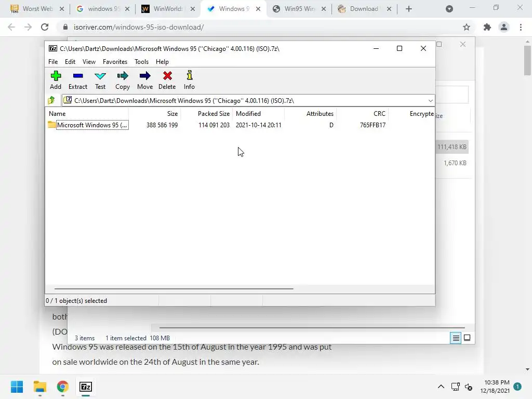
Task: Sort by the Packed Size column header
Action: pyautogui.click(x=206, y=114)
